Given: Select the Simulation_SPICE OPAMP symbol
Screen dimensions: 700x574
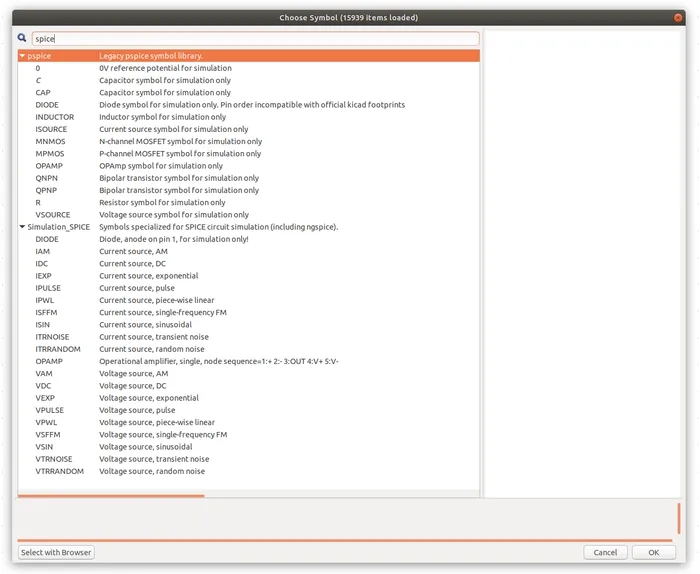Looking at the screenshot, I should coord(49,361).
